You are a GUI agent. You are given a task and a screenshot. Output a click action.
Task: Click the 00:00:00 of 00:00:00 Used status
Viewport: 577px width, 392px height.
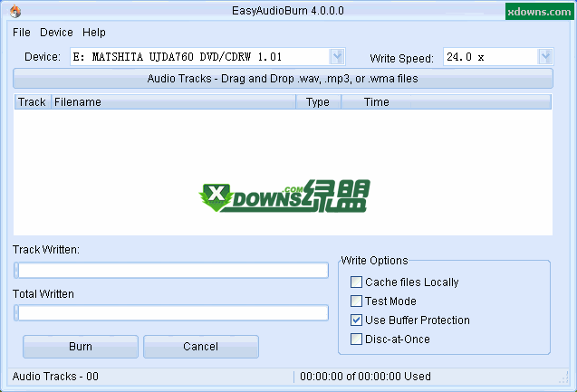365,377
